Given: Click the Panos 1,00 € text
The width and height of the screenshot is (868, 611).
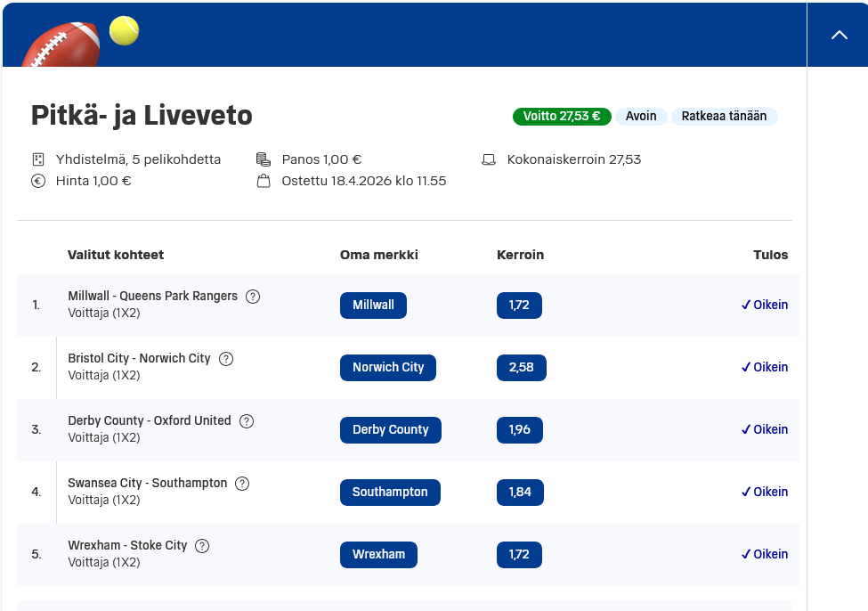Looking at the screenshot, I should [321, 160].
